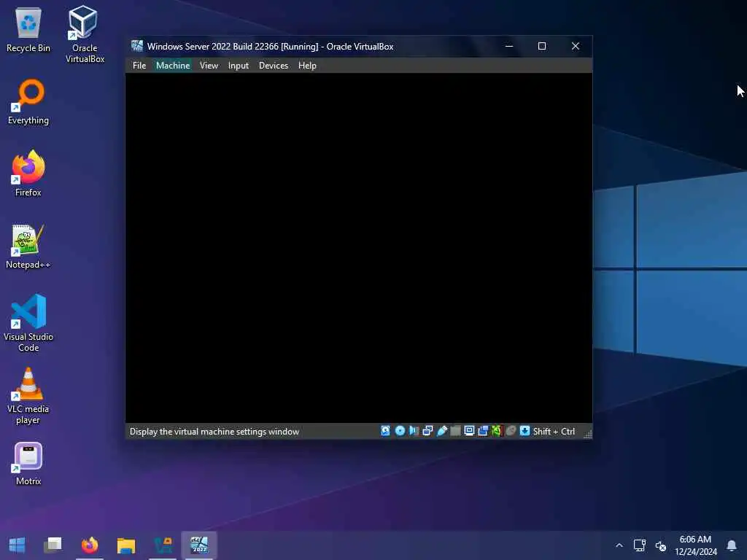Open VirtualBox Manager from the taskbar
The width and height of the screenshot is (747, 560).
point(163,545)
